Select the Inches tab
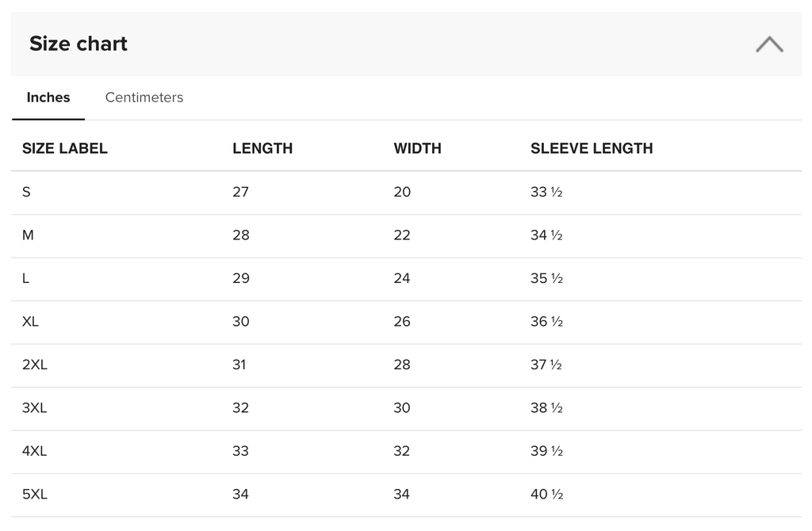This screenshot has height=531, width=812. point(48,97)
